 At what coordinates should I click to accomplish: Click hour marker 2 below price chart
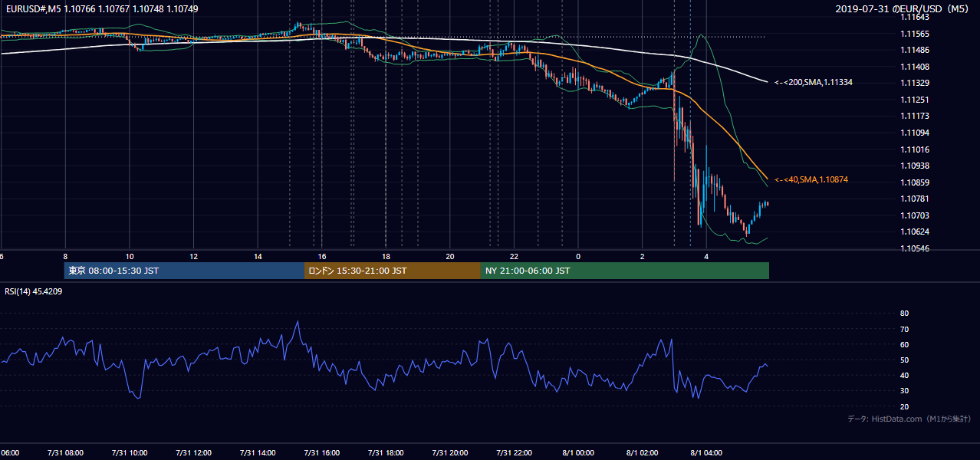coord(643,256)
